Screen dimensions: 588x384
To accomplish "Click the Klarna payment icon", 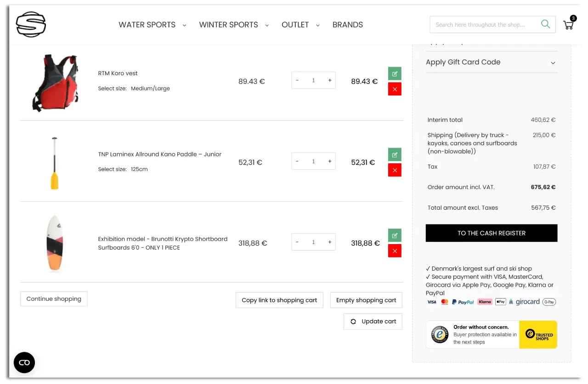I will pos(485,301).
